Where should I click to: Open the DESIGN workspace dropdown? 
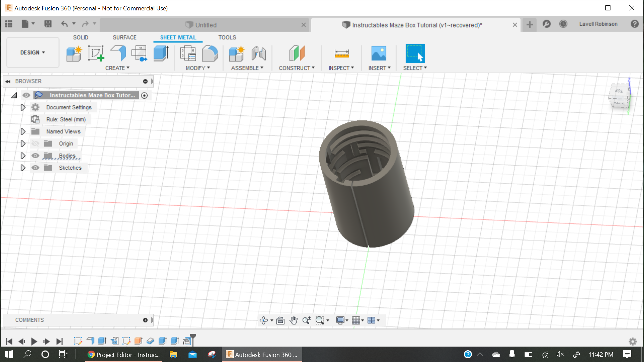[x=33, y=53]
